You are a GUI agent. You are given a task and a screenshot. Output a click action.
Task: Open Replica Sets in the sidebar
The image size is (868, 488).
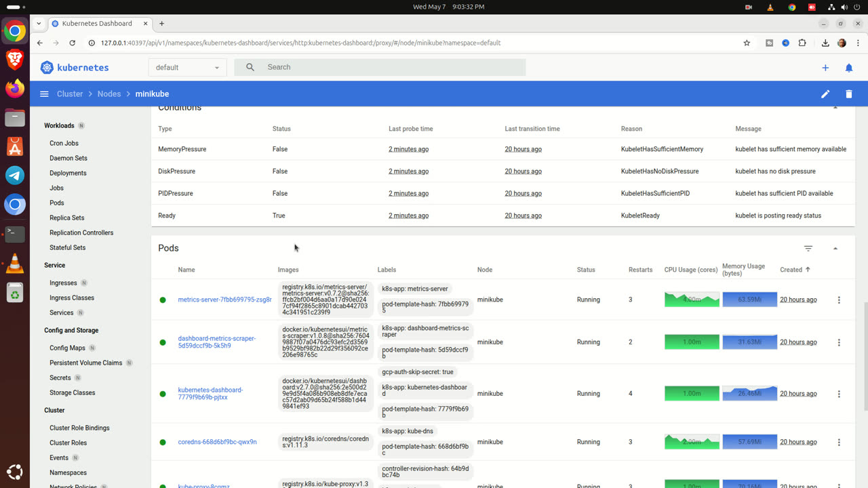67,218
